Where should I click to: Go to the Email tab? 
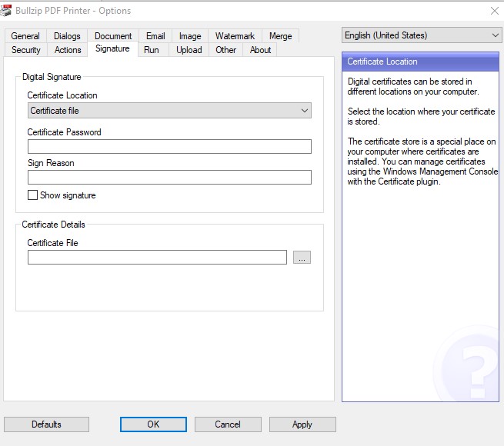pos(155,36)
